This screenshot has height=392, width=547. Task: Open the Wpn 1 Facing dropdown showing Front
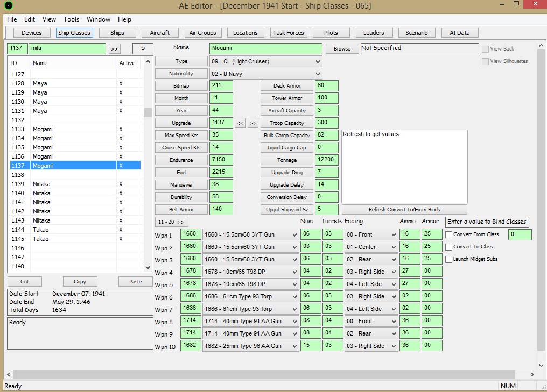[370, 235]
